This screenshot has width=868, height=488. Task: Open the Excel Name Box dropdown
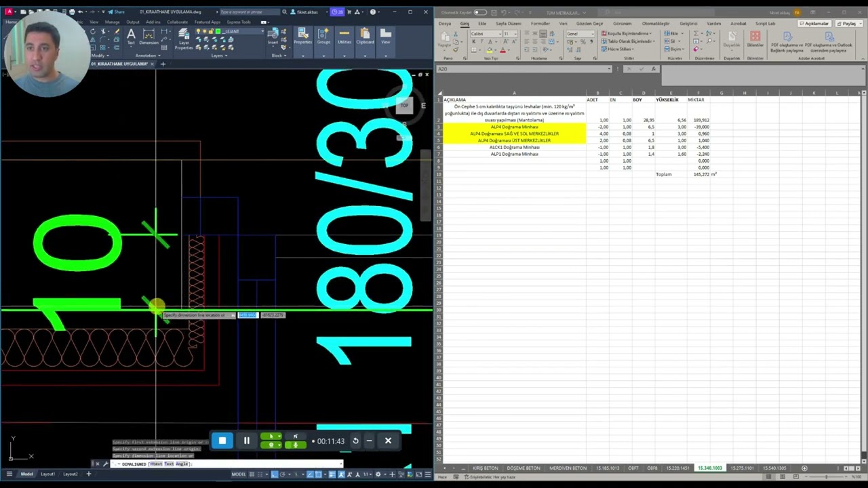pyautogui.click(x=609, y=68)
